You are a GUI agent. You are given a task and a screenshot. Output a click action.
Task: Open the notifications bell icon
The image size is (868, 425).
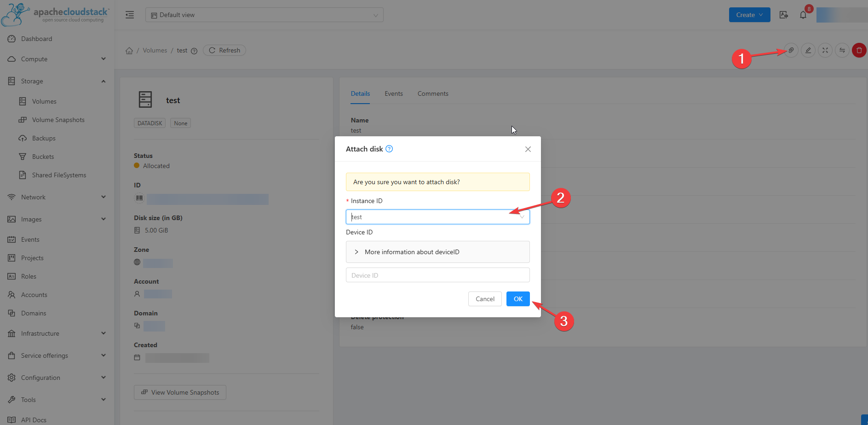803,15
